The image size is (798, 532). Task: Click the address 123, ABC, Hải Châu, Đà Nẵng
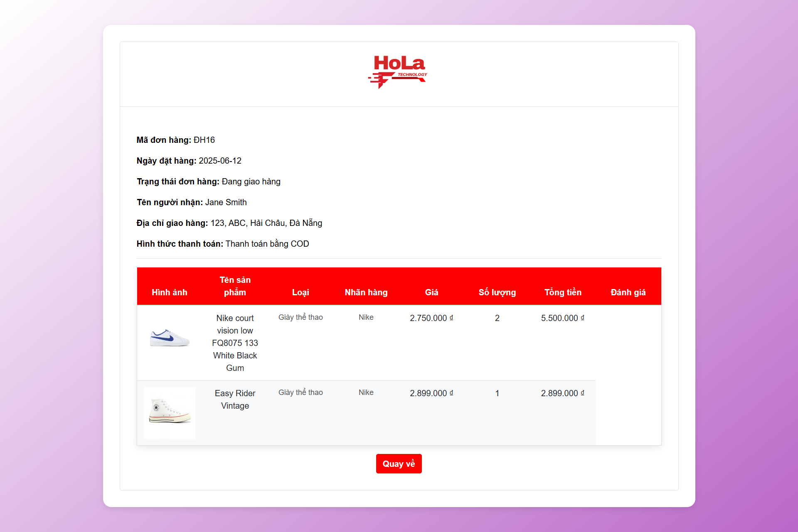[x=266, y=223]
